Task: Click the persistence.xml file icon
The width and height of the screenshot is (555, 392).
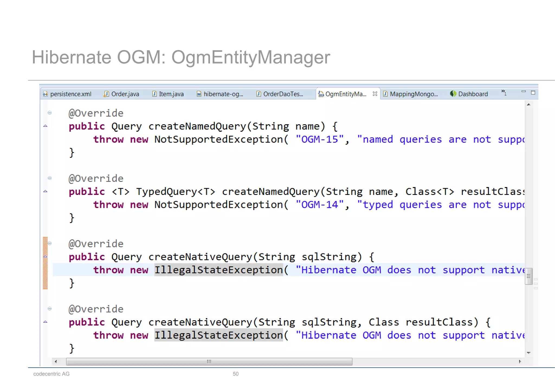Action: point(45,94)
